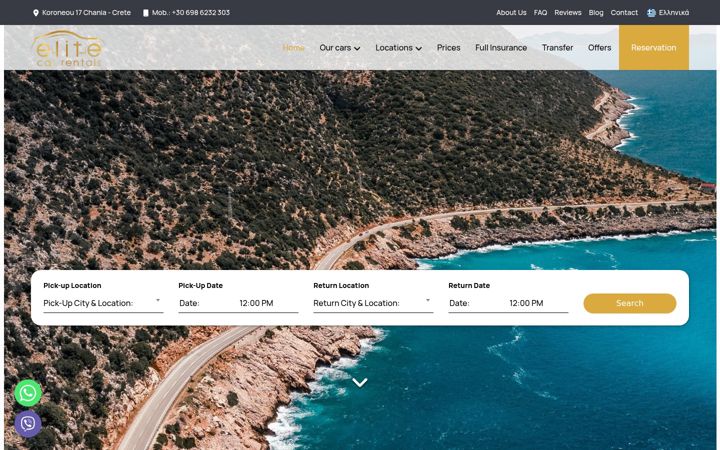Open the Prices page

click(x=449, y=48)
